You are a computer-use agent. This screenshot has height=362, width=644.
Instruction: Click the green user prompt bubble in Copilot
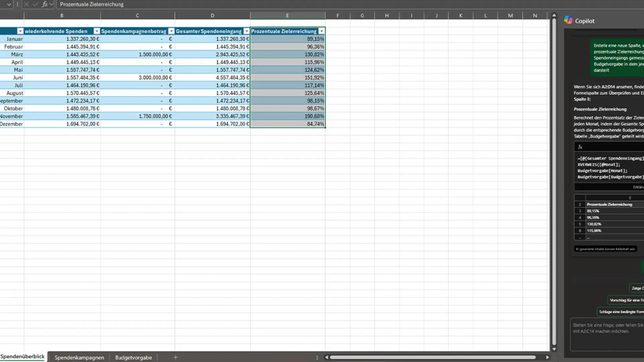[x=617, y=58]
